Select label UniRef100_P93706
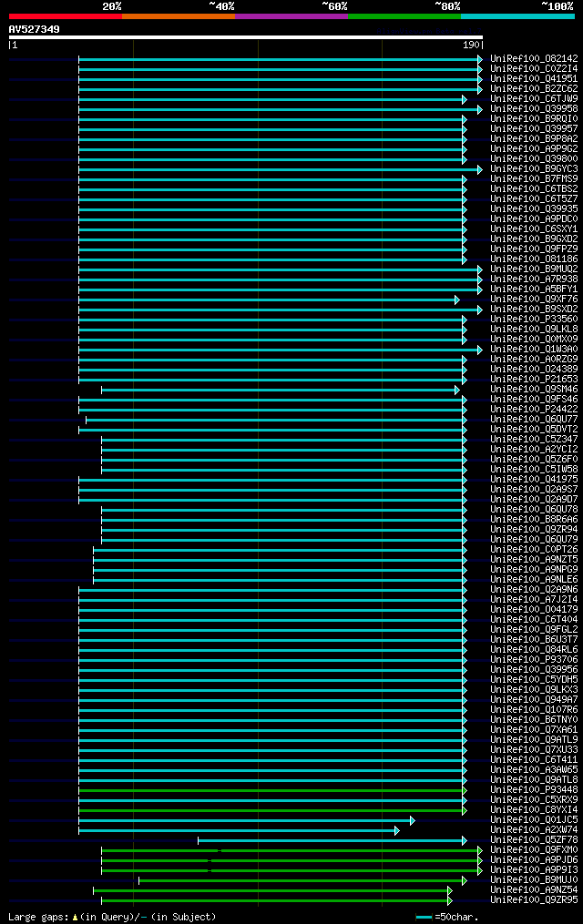Viewport: 583px width, 924px height. click(x=534, y=659)
